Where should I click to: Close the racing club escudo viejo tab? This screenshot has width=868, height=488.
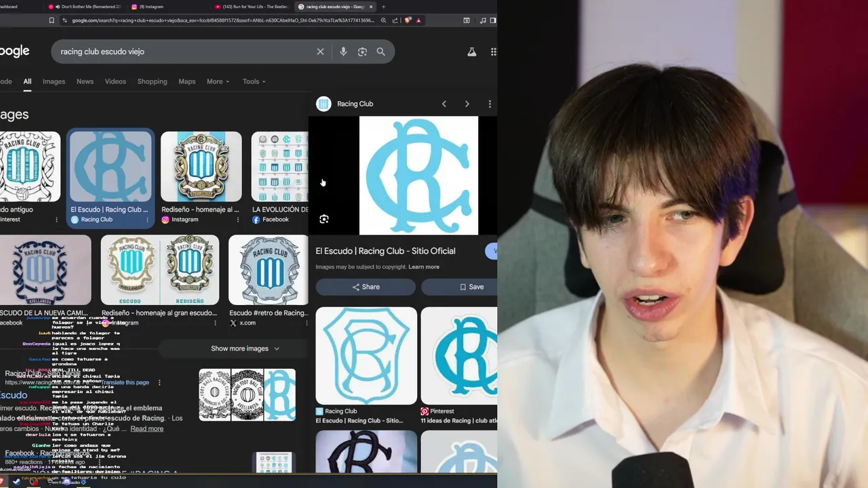[x=371, y=7]
